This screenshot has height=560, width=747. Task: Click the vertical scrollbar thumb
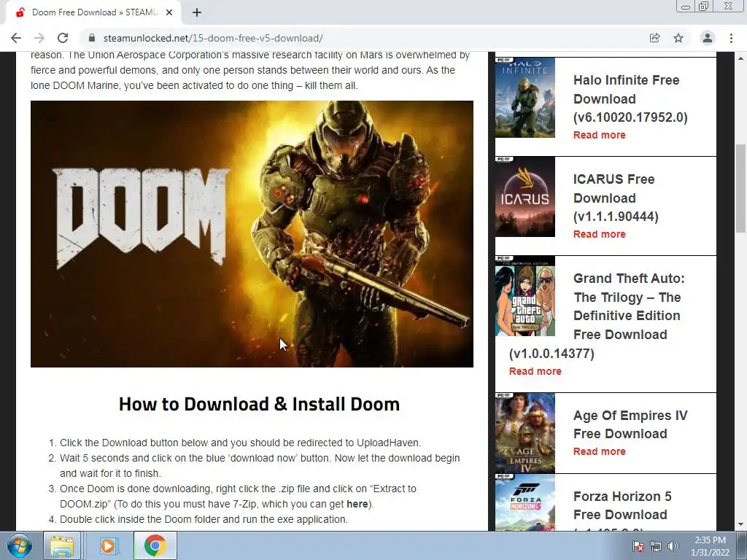(741, 187)
